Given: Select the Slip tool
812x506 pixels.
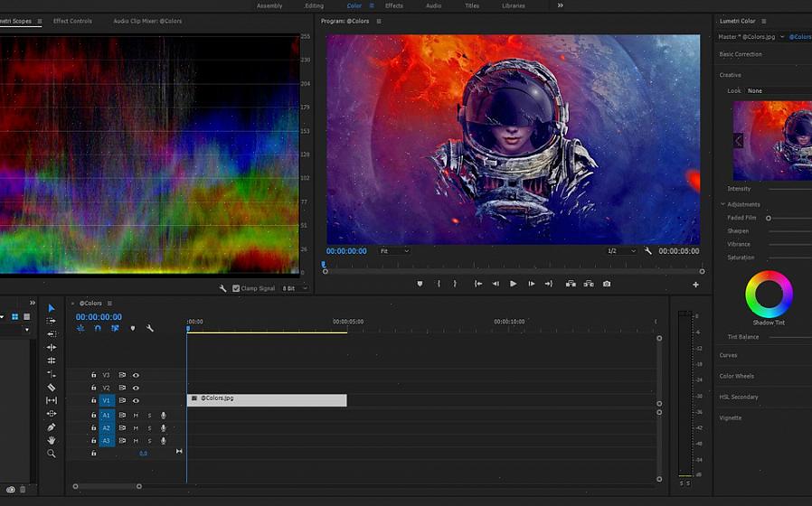Looking at the screenshot, I should pyautogui.click(x=52, y=400).
